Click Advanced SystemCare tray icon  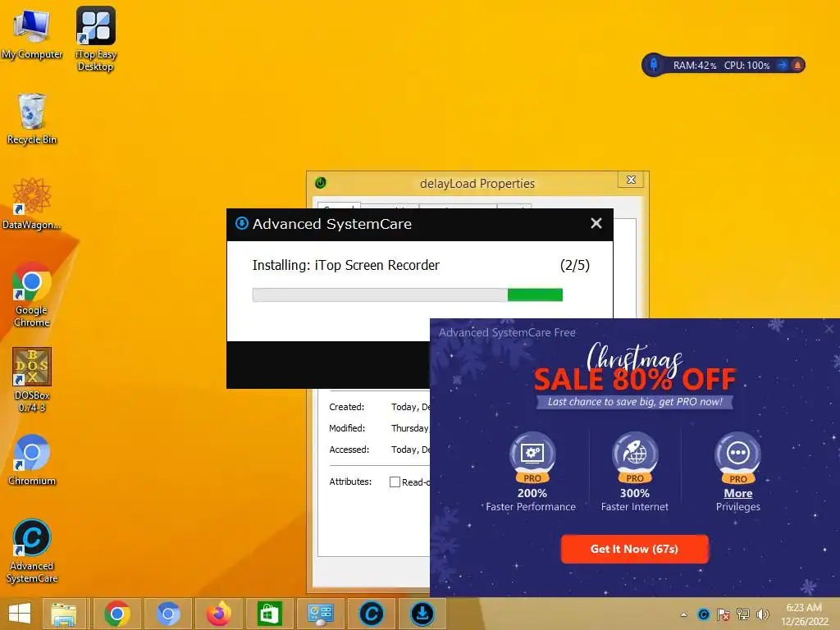(x=704, y=614)
